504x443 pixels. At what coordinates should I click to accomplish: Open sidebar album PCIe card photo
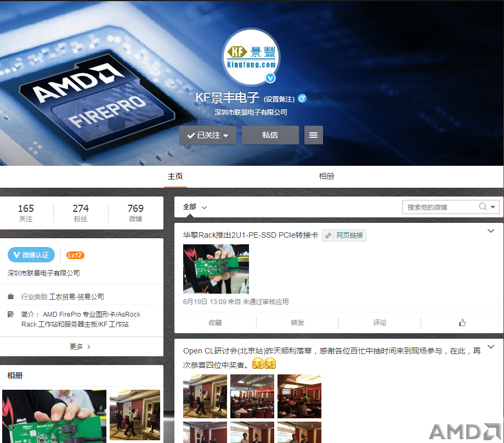(x=54, y=416)
